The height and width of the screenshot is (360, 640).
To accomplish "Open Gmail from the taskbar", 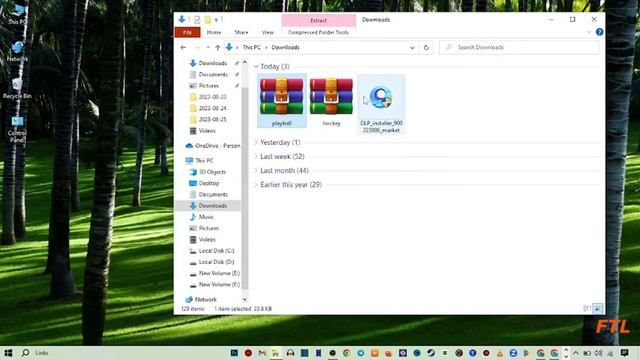I will click(x=262, y=353).
